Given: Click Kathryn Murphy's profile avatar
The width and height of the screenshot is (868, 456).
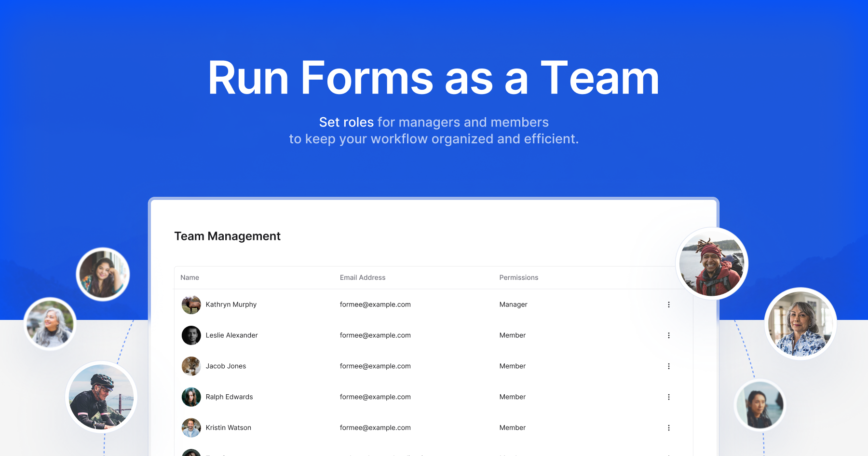Looking at the screenshot, I should (191, 304).
